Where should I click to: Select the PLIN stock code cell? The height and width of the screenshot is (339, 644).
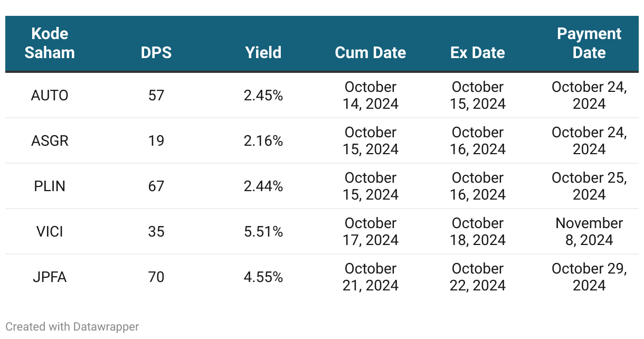[x=50, y=186]
